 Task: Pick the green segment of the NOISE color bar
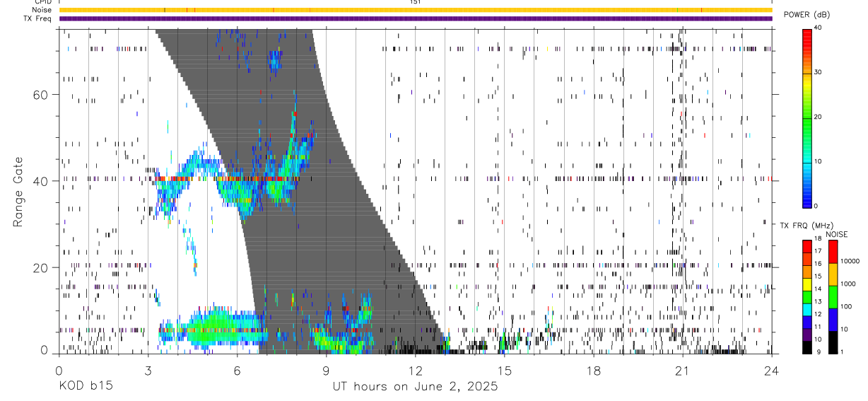(833, 297)
